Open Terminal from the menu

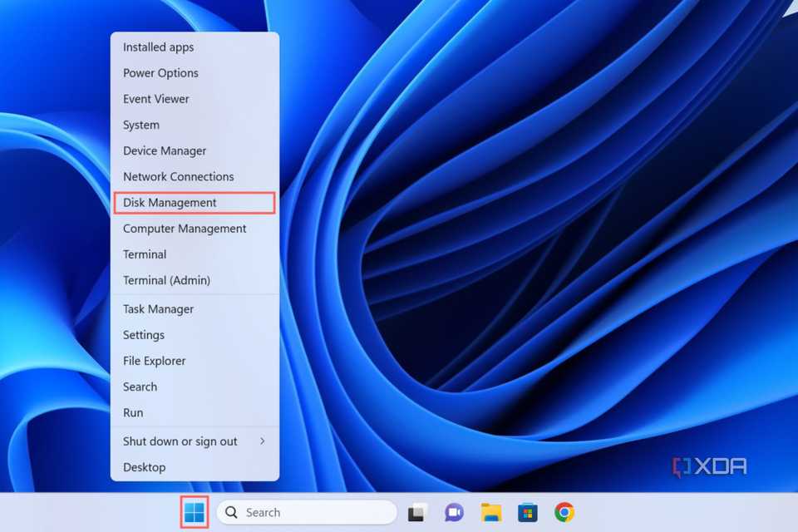[x=195, y=254]
